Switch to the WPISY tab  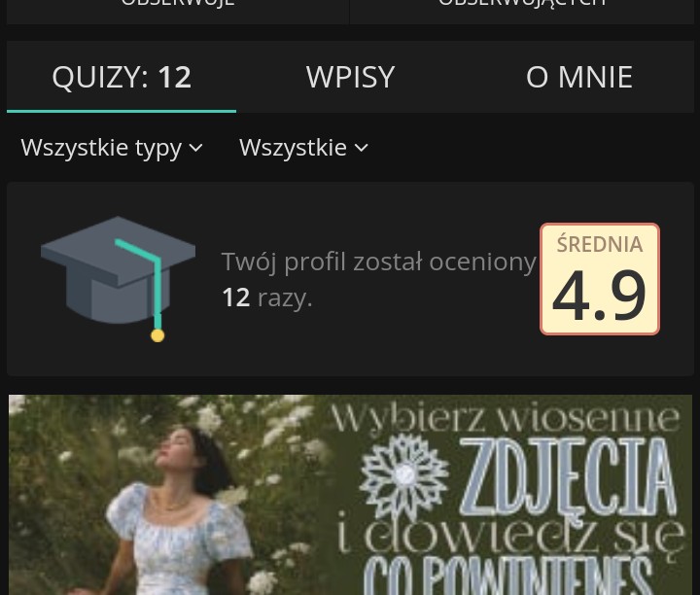click(350, 77)
